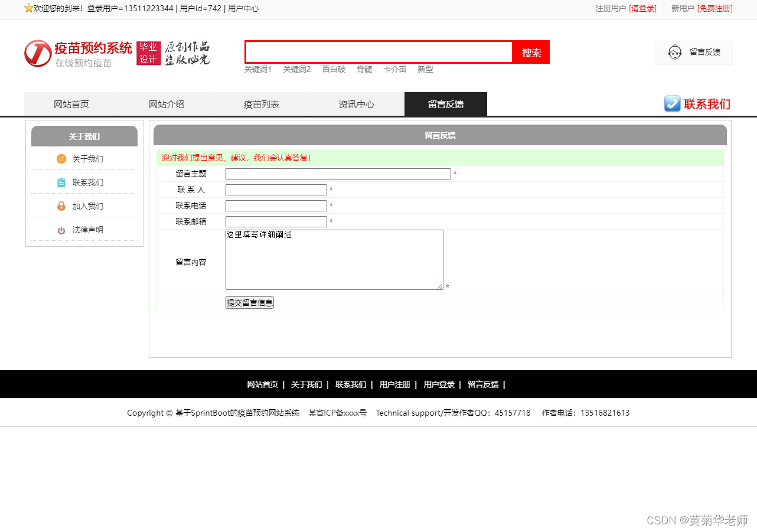Viewport: 757px width, 532px height.
Task: Click search keyword 关键词1
Action: click(258, 69)
